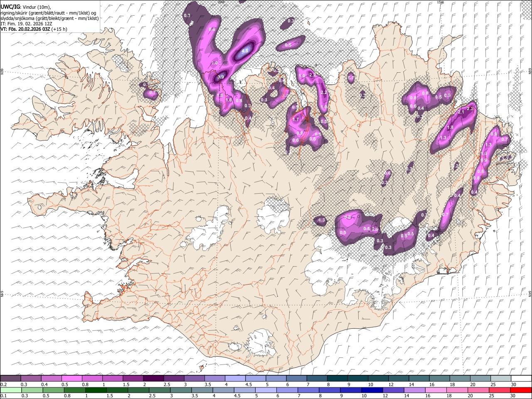Pick darkest purple upper swatch between 2 and 2.5
This screenshot has width=532, height=399.
[x=153, y=378]
